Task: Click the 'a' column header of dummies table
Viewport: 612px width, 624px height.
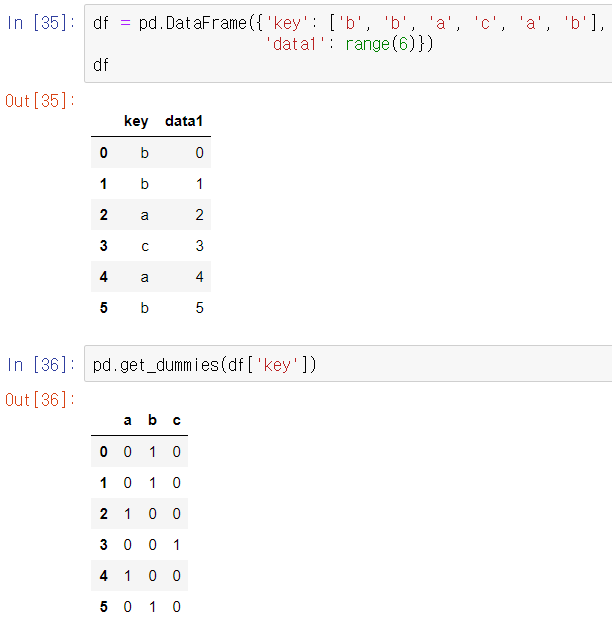Action: pyautogui.click(x=127, y=420)
